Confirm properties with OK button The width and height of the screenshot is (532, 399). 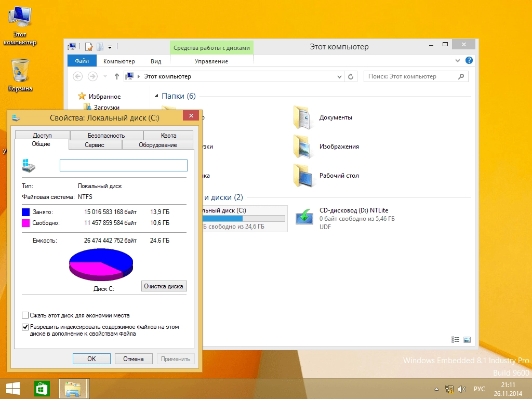(91, 358)
